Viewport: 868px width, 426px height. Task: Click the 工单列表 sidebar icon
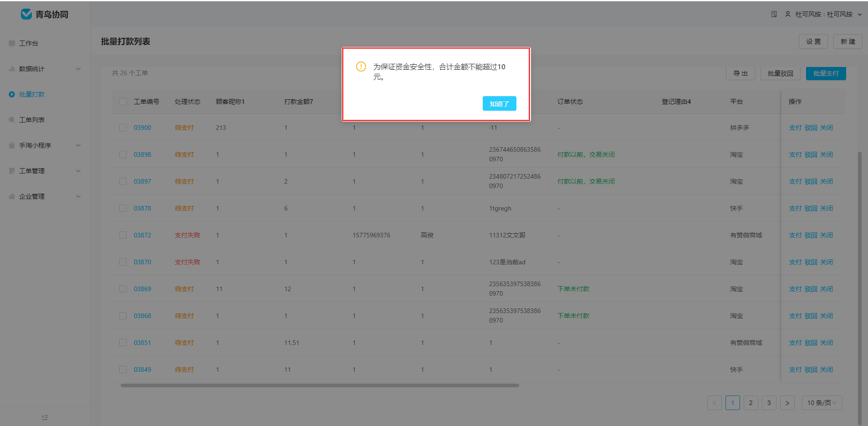point(12,120)
